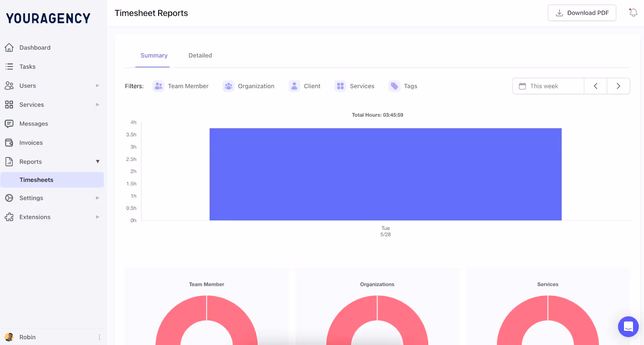Switch to the Summary tab
The width and height of the screenshot is (644, 345).
(154, 55)
